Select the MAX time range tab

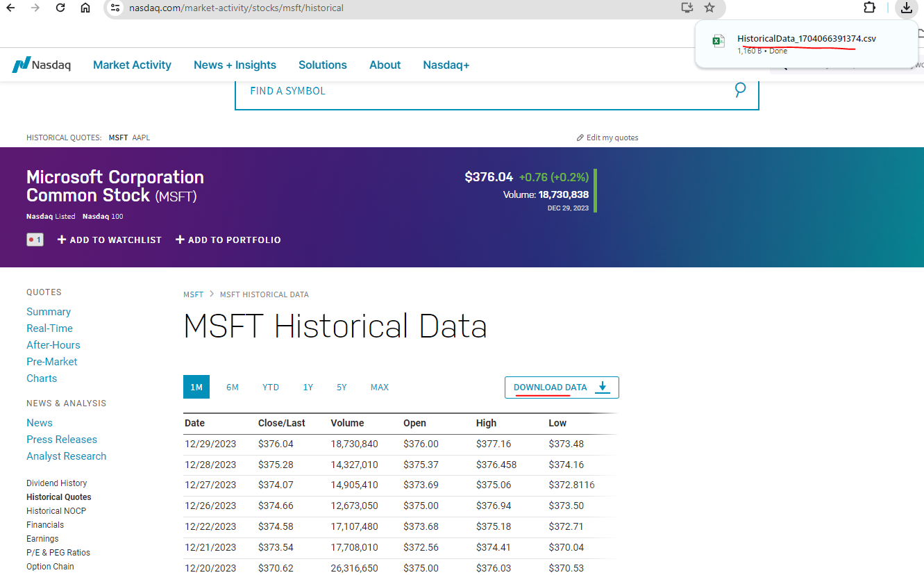click(x=380, y=387)
